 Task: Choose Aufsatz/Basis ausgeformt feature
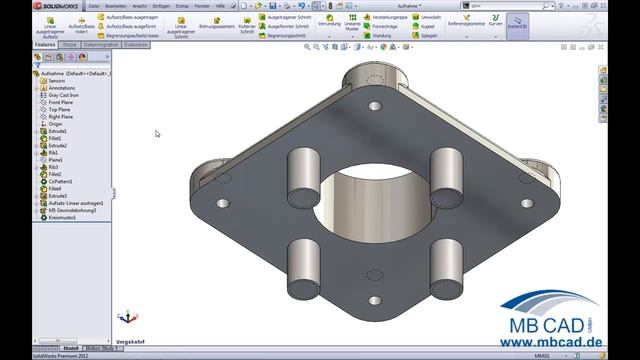(x=127, y=26)
